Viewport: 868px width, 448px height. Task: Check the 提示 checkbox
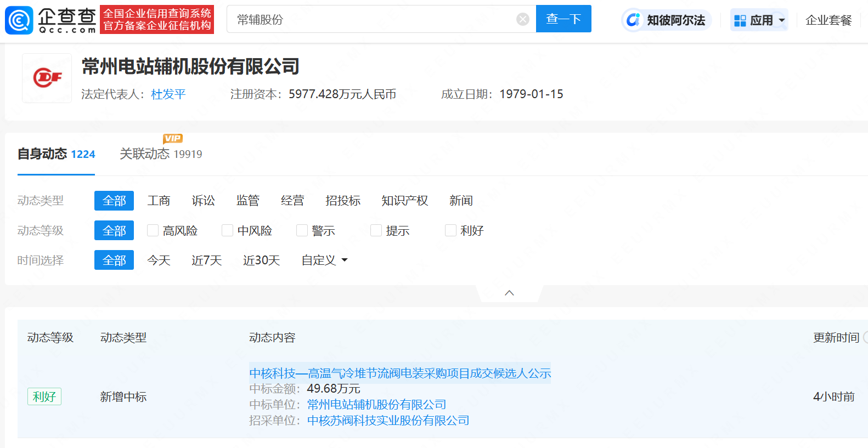[376, 230]
